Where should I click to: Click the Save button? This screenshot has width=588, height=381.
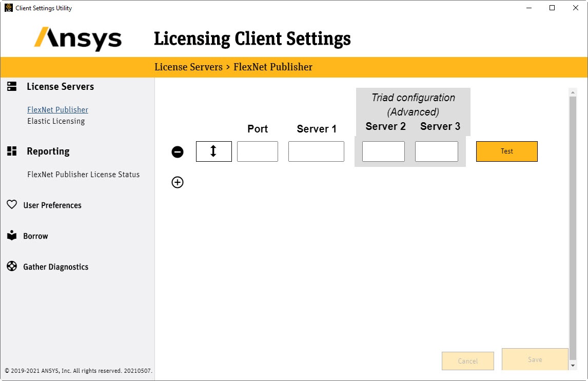(535, 359)
